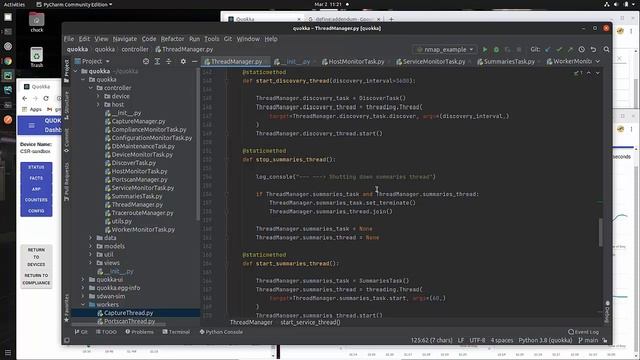Click UTF-8 encoding in status bar
The width and height of the screenshot is (640, 360).
[477, 340]
